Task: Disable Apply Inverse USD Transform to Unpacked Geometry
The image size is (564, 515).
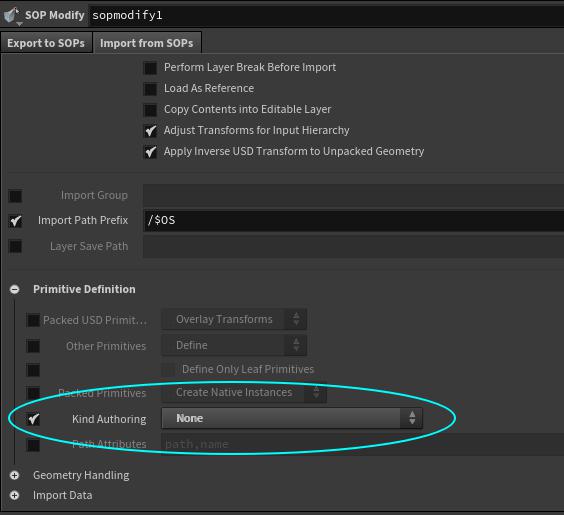Action: [x=150, y=152]
